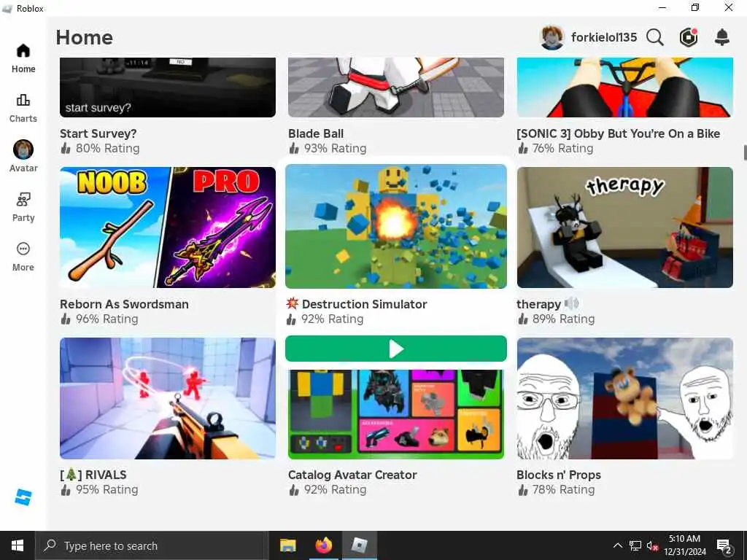The image size is (747, 560).
Task: Click the Destruction Simulator title text
Action: [365, 304]
